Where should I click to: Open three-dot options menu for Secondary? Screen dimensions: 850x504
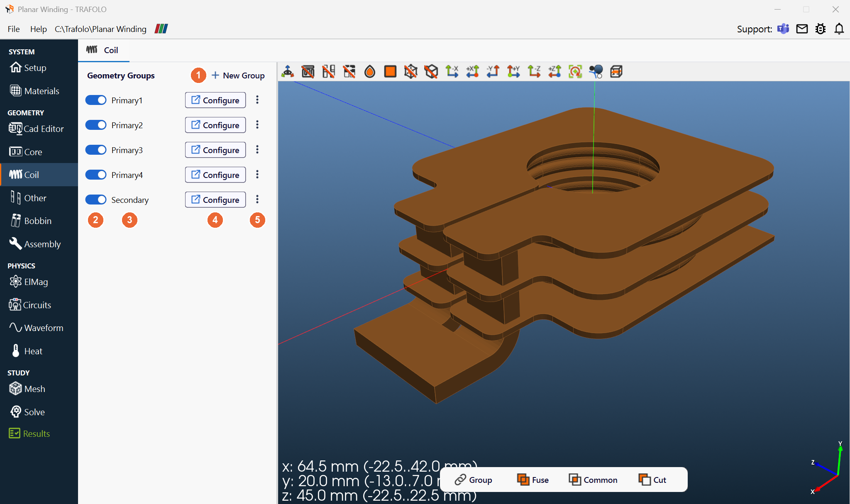click(257, 200)
